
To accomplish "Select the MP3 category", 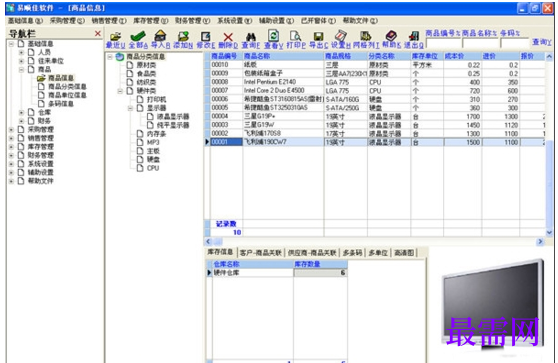I will 153,142.
